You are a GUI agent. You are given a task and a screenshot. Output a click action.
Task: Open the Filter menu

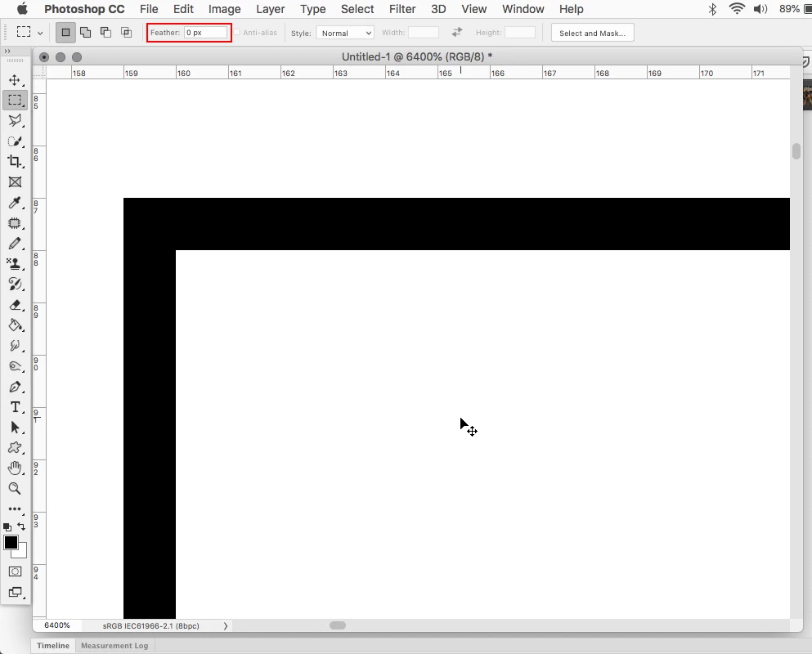click(402, 9)
